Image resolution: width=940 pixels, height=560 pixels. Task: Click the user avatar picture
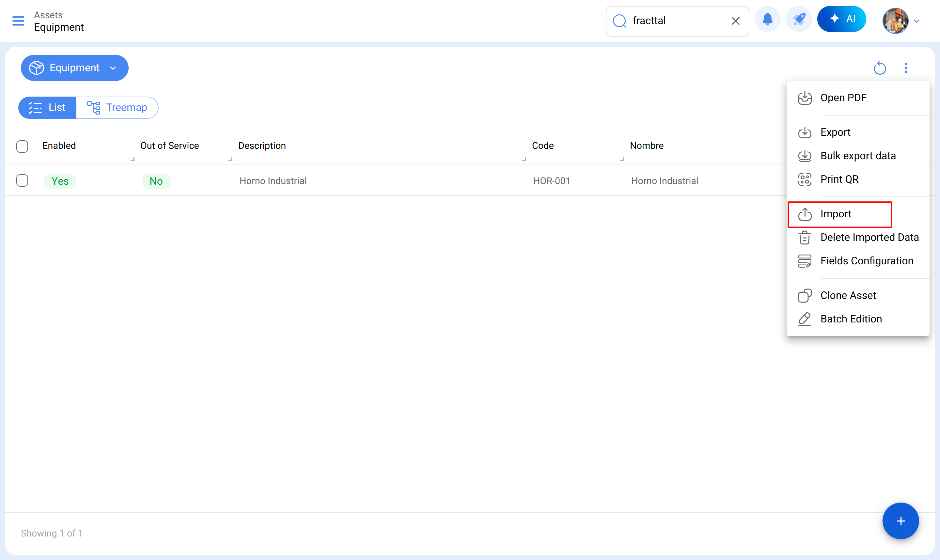click(895, 21)
